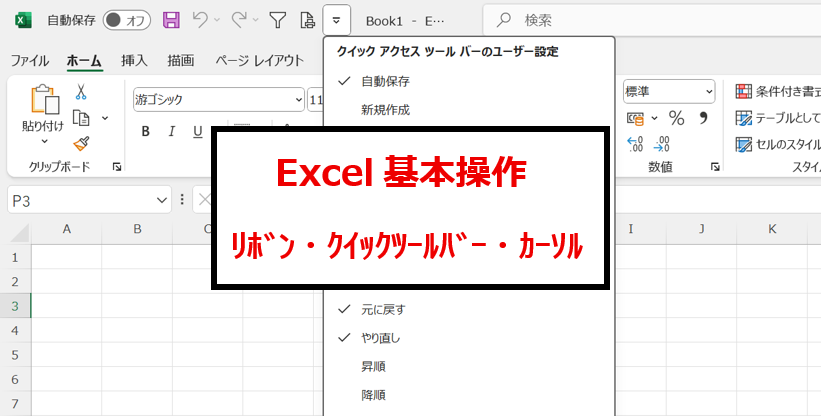Viewport: 821px width, 416px height.
Task: Apply Bold formatting with B icon
Action: (x=145, y=131)
